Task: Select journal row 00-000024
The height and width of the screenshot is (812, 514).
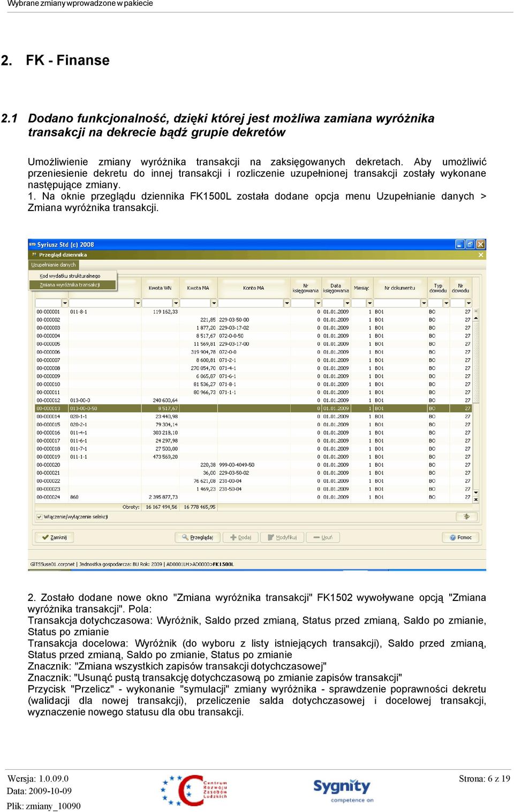Action: [254, 497]
